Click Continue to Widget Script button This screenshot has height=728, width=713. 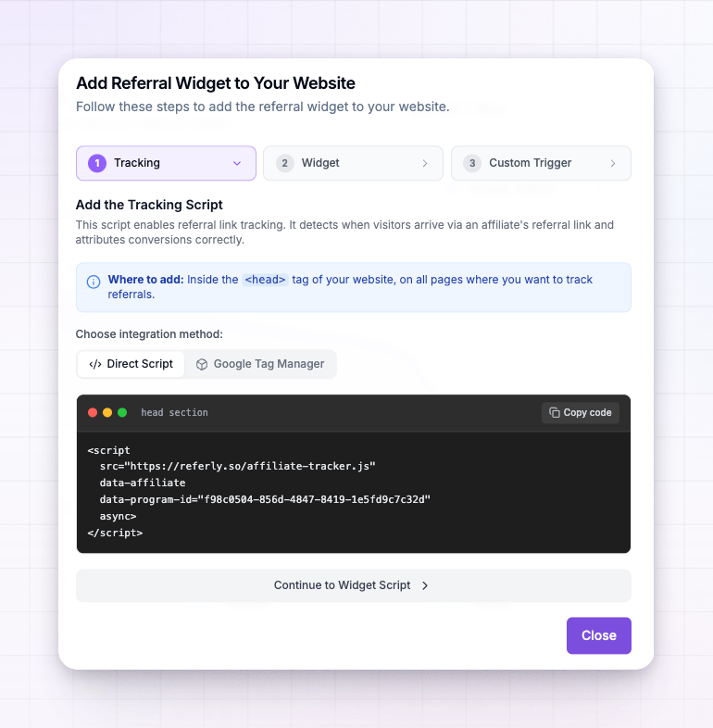pyautogui.click(x=353, y=585)
